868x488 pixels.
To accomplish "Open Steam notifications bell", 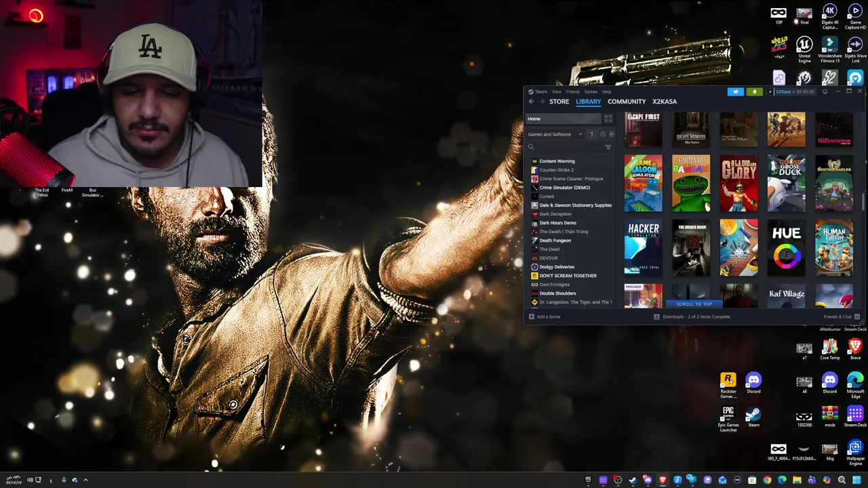I will [754, 91].
